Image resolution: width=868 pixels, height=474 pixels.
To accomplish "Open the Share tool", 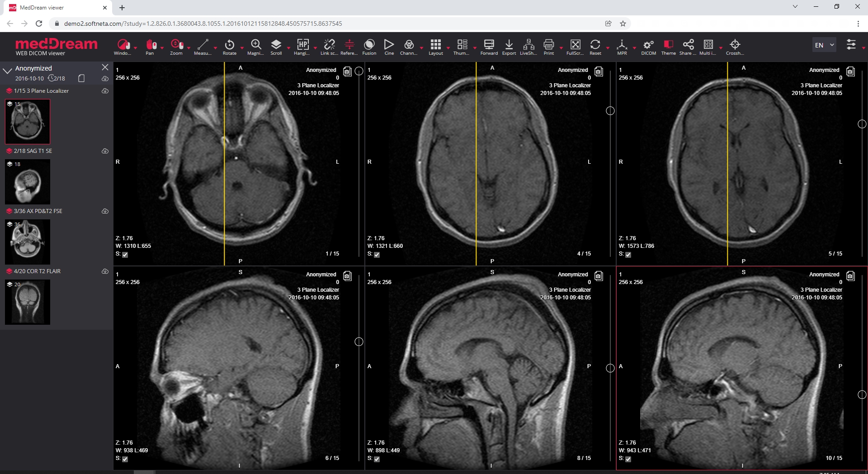I will 688,44.
